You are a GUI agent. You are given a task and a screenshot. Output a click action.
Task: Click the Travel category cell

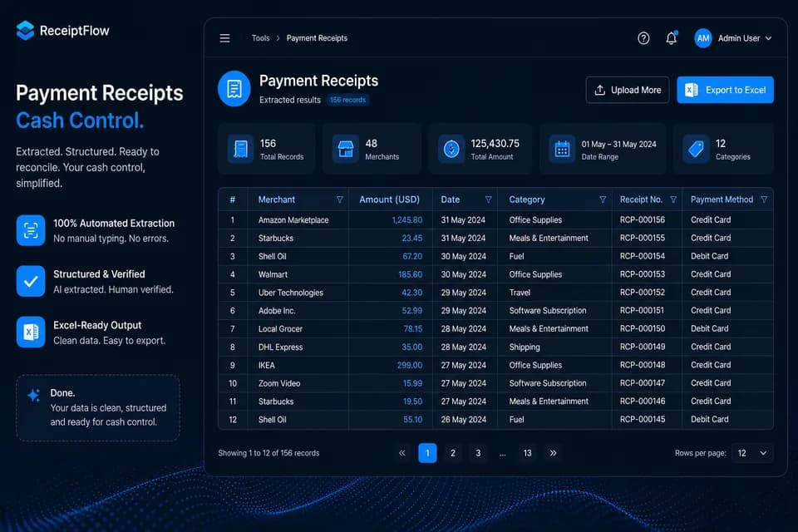520,293
